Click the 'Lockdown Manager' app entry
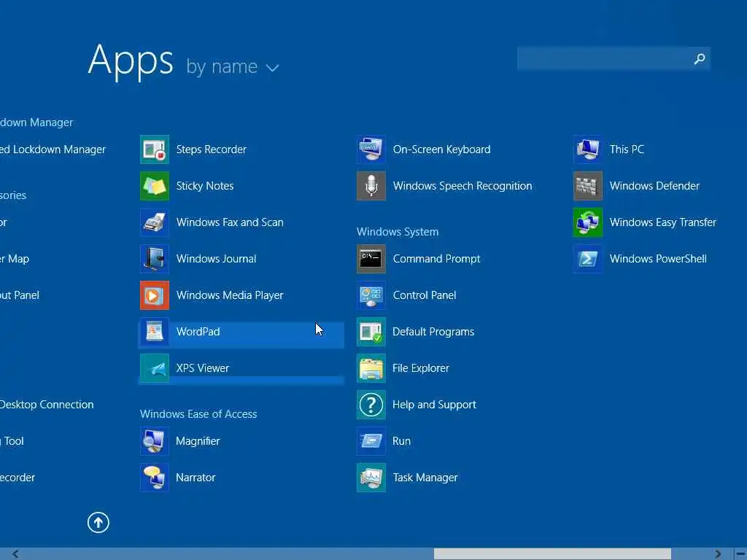Viewport: 747px width, 560px height. pos(53,149)
